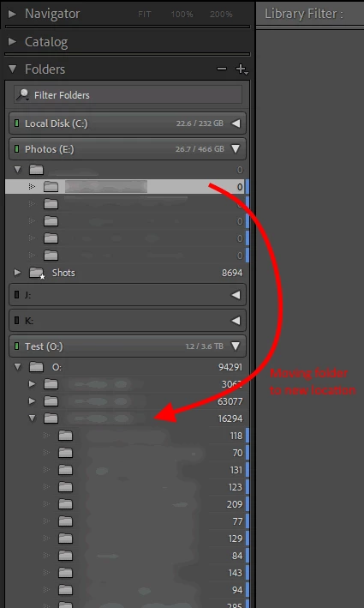
Task: Expand the Navigator panel
Action: pyautogui.click(x=12, y=14)
